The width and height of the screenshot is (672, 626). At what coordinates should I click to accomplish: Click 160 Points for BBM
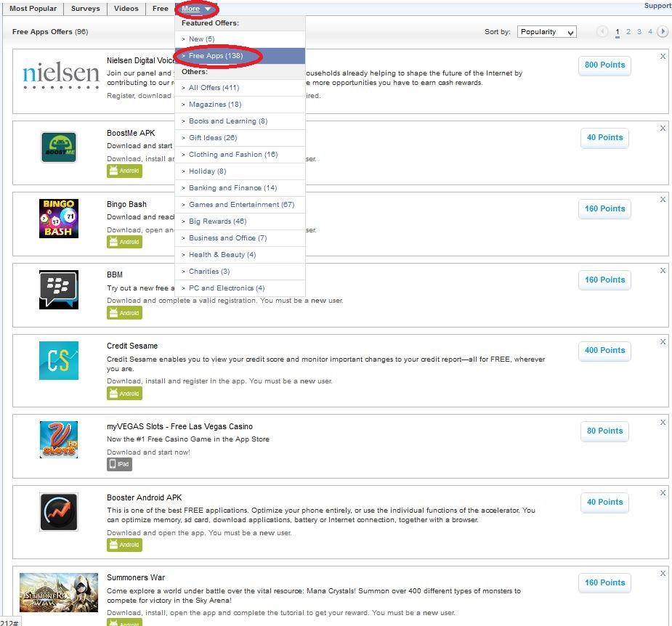[x=604, y=280]
